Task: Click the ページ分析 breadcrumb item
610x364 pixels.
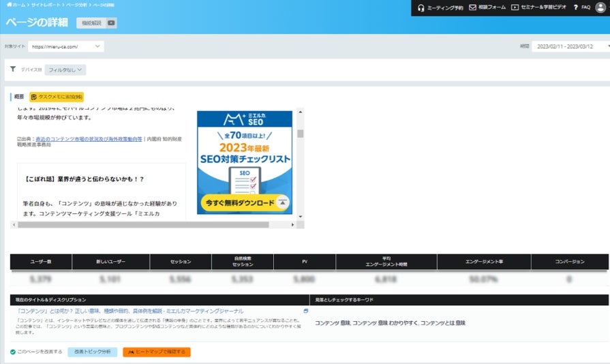Action: coord(76,5)
